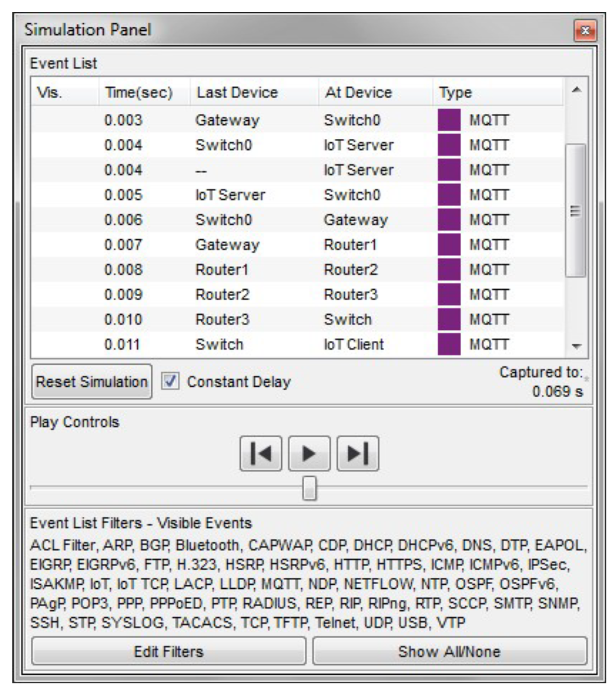Open Edit Filters
Screen dimensions: 616x693
(x=168, y=651)
